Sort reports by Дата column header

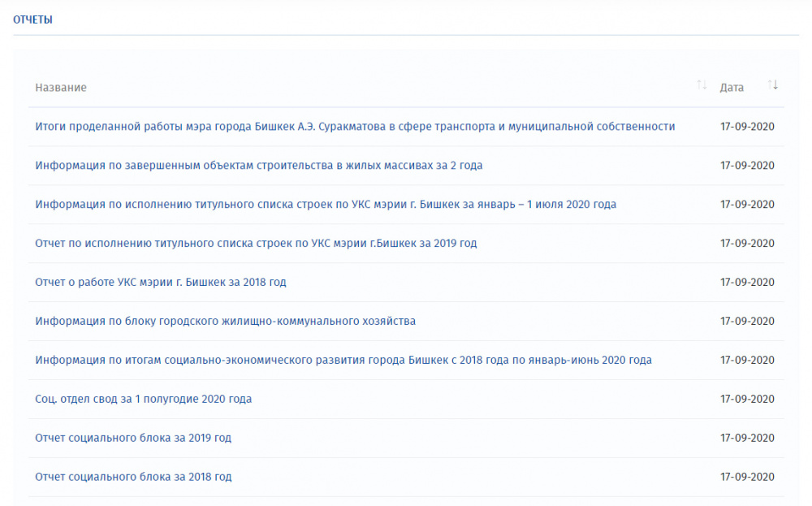click(x=732, y=87)
